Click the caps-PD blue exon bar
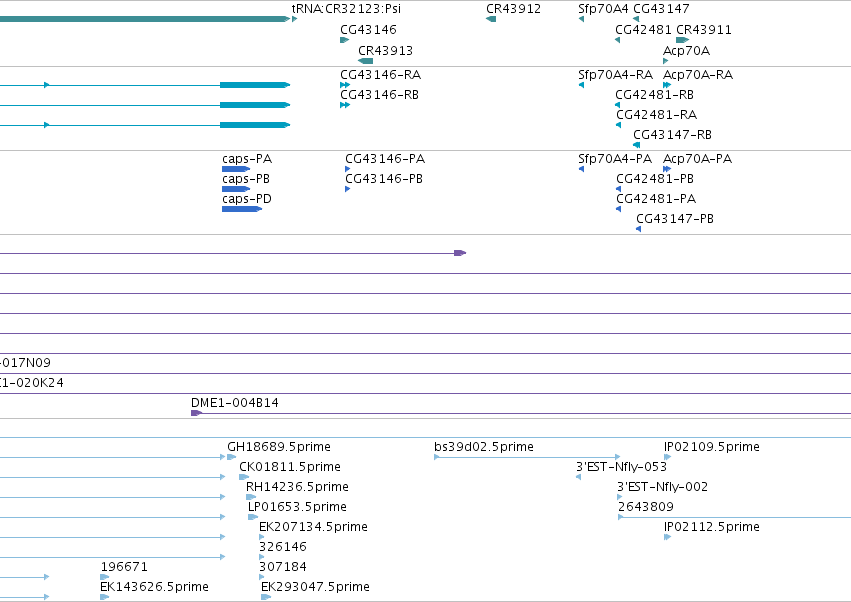 [x=242, y=209]
